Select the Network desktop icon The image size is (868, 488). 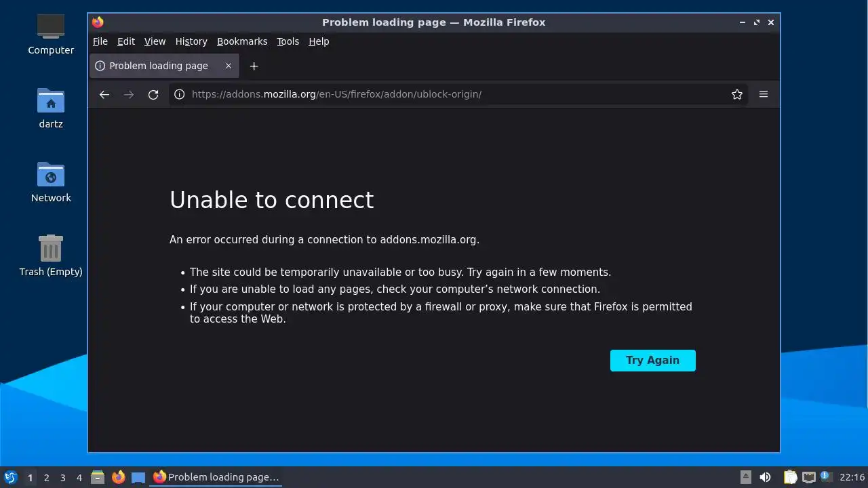(51, 182)
